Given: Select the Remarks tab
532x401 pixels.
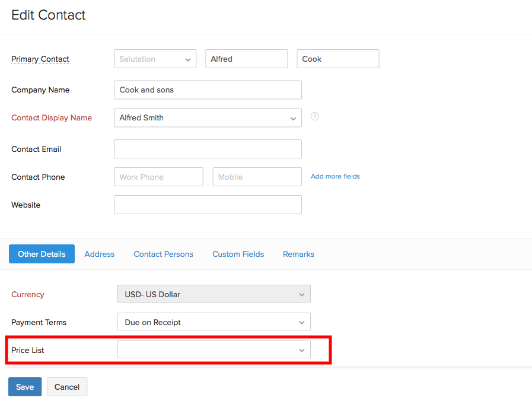Looking at the screenshot, I should (x=298, y=254).
